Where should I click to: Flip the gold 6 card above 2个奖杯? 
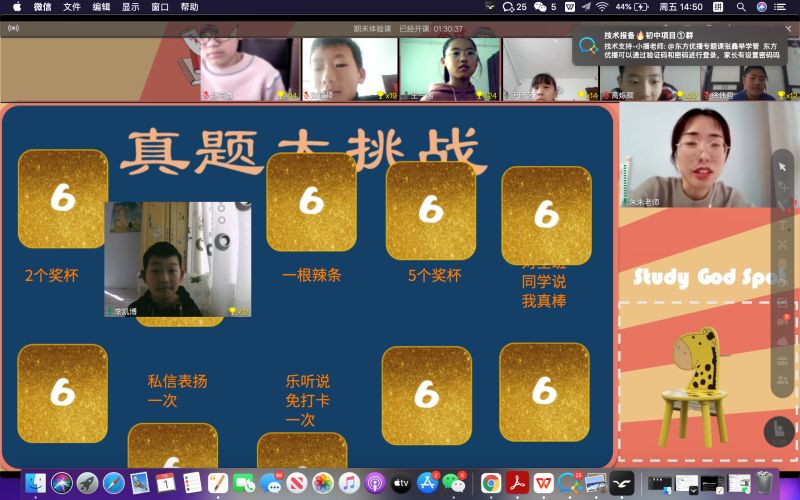[x=63, y=198]
